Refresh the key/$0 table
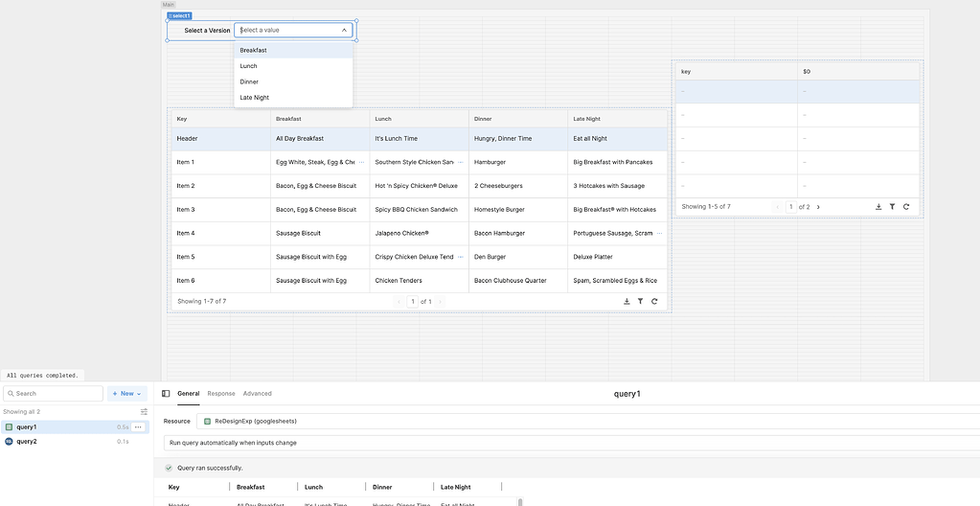The width and height of the screenshot is (980, 506). 906,206
